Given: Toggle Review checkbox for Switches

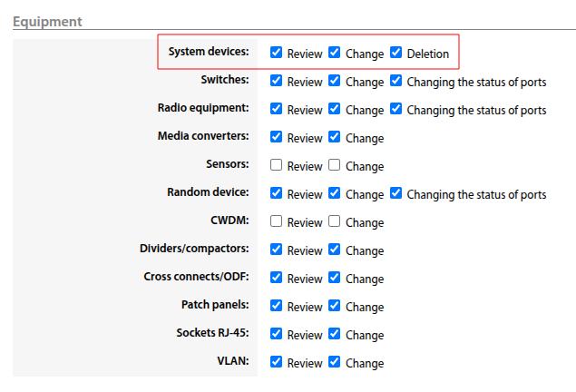Looking at the screenshot, I should click(x=276, y=81).
